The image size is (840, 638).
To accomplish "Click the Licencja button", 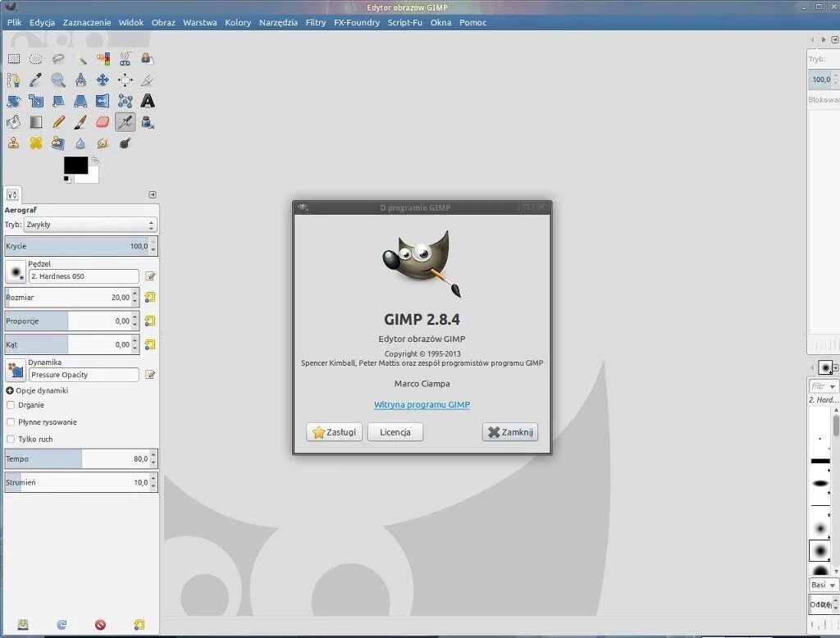I will [395, 432].
